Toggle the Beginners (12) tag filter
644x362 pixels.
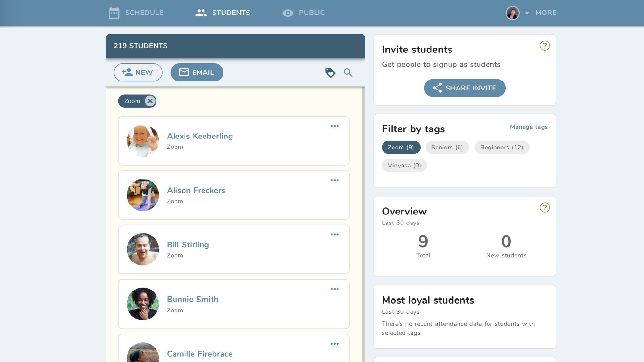click(502, 147)
